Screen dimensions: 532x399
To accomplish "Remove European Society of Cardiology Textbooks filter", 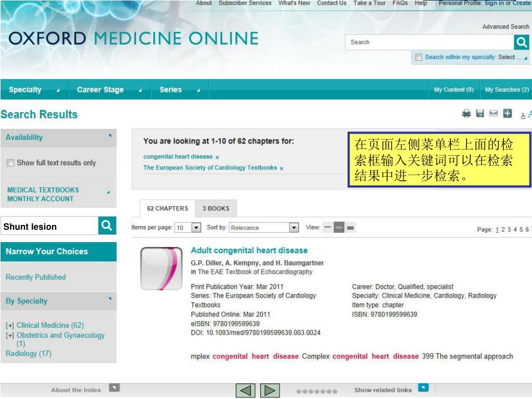I will pyautogui.click(x=281, y=168).
